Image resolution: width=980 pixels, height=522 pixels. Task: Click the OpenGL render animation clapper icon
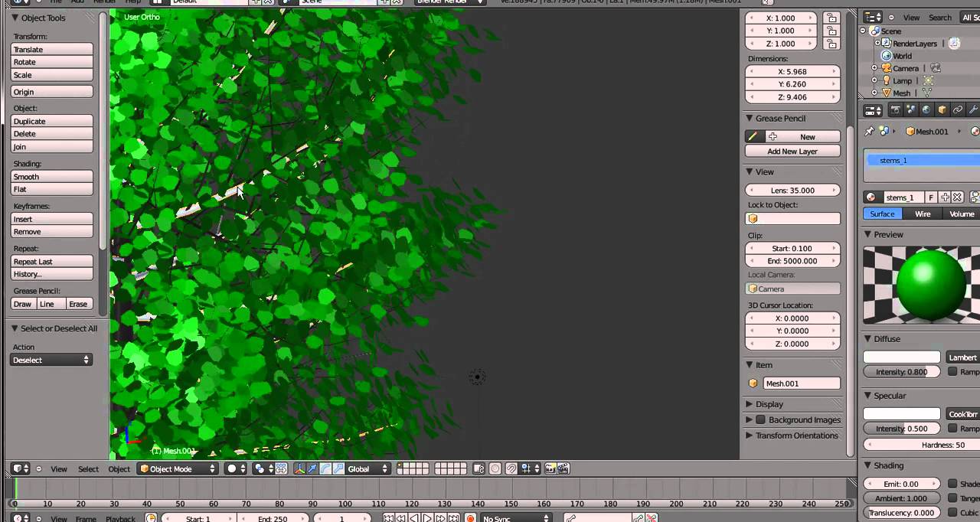tap(563, 468)
